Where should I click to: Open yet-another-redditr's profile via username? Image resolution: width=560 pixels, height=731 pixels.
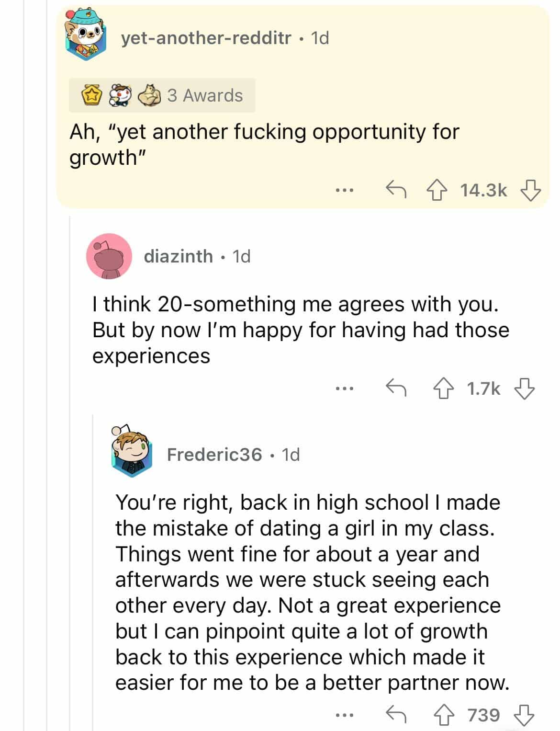pyautogui.click(x=206, y=38)
